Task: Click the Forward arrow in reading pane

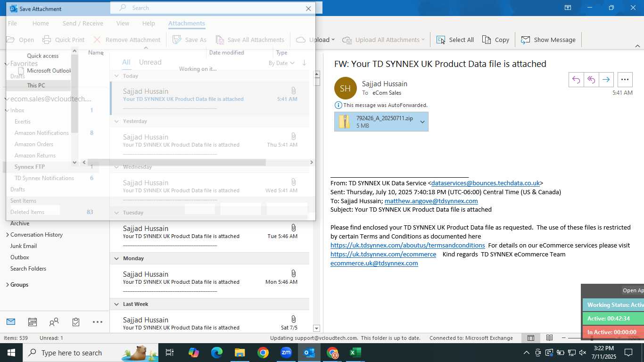Action: point(606,80)
